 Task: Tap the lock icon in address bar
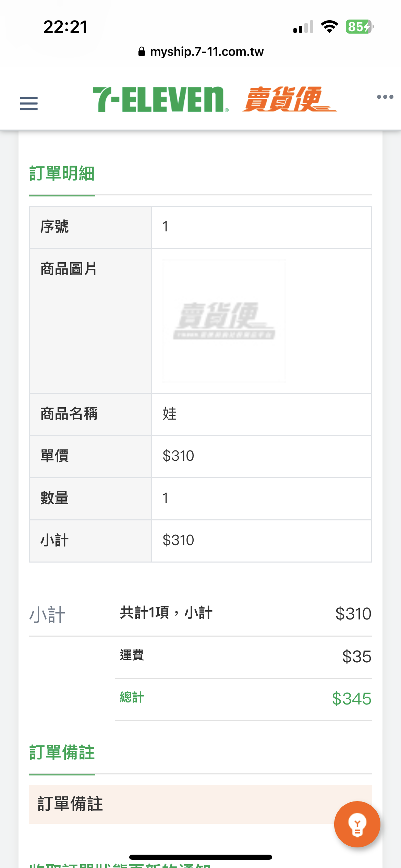(142, 51)
